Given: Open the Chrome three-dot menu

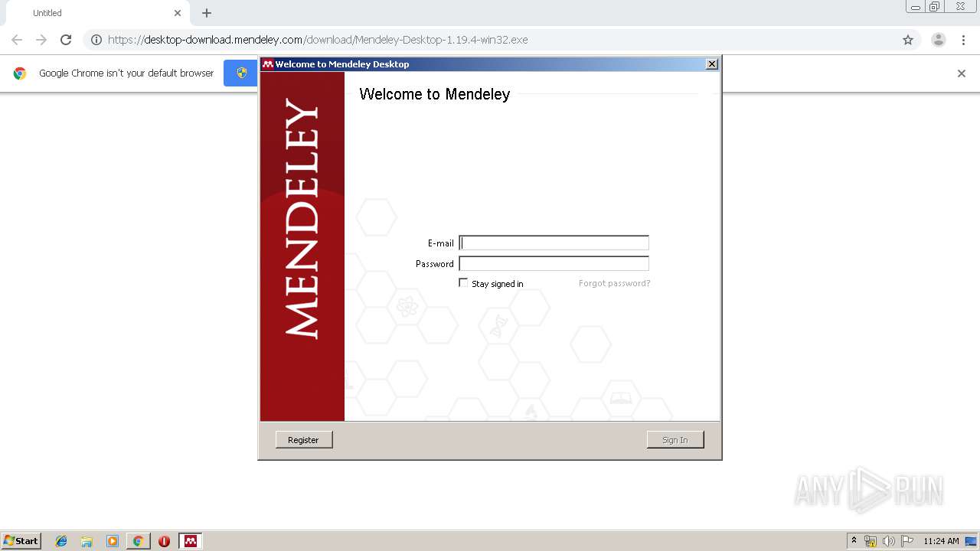Looking at the screenshot, I should pos(963,40).
